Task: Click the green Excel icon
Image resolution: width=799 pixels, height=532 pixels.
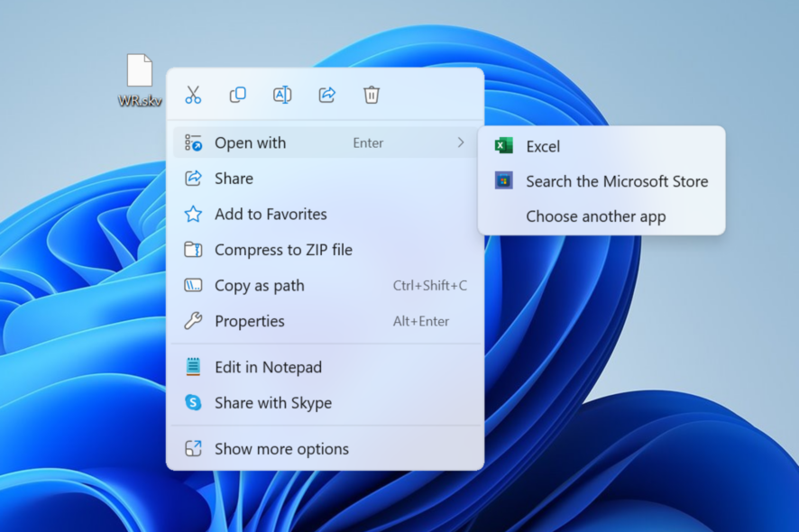Action: (x=503, y=146)
